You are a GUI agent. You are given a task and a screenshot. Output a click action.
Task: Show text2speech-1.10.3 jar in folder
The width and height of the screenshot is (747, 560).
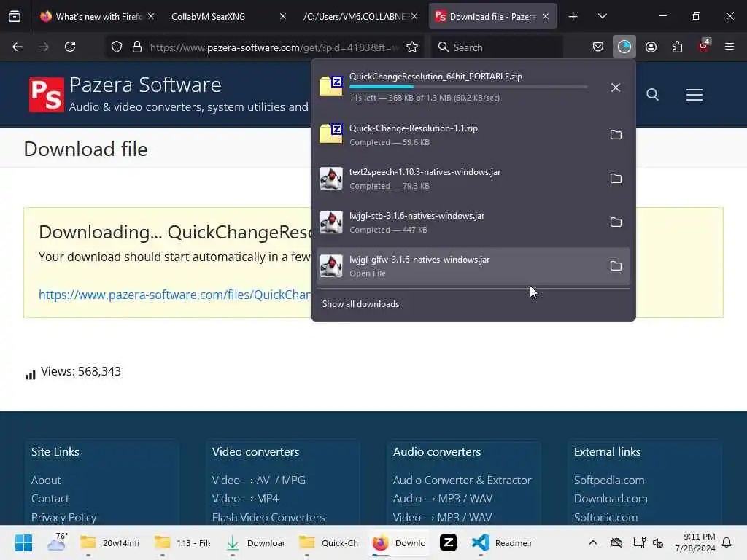616,179
